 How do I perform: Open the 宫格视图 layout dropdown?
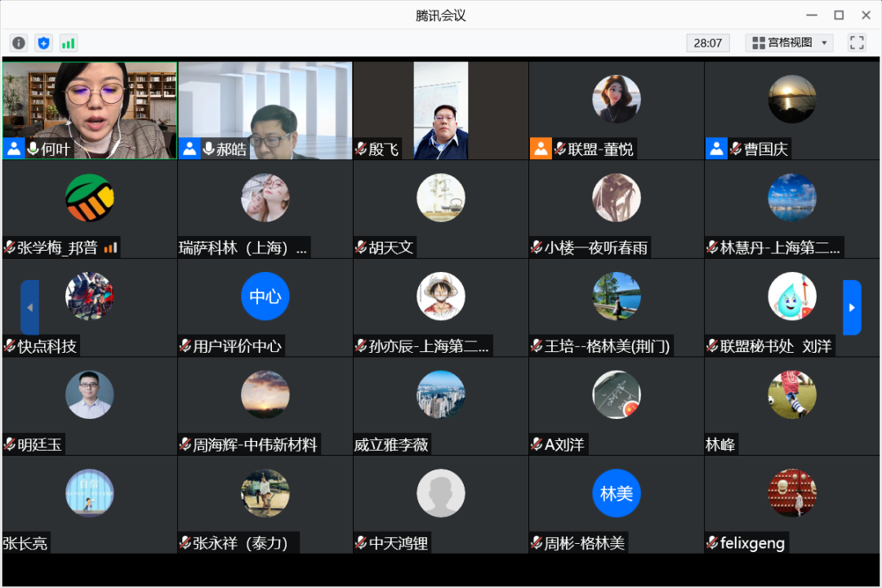[x=789, y=42]
